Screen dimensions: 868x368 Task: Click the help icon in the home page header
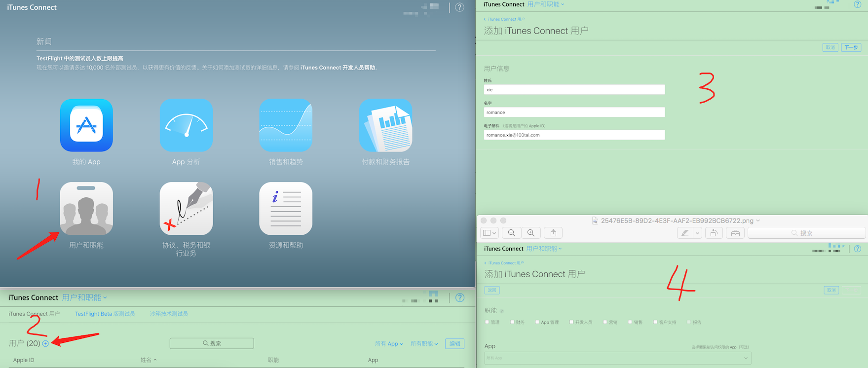[459, 7]
